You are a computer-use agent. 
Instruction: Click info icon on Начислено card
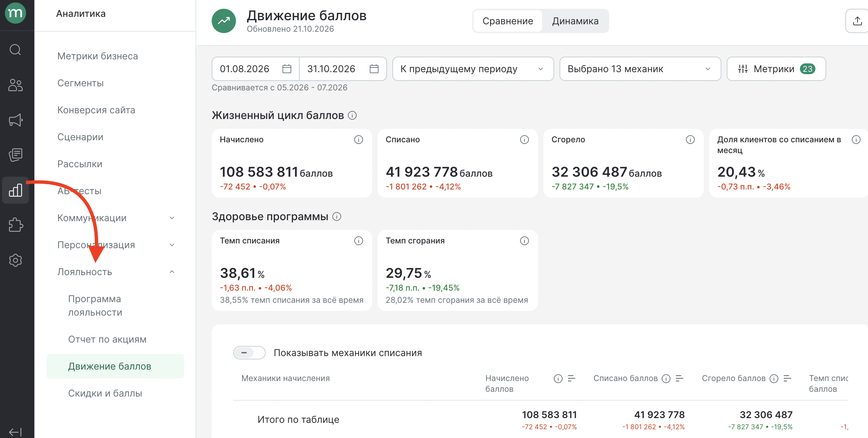[x=359, y=140]
